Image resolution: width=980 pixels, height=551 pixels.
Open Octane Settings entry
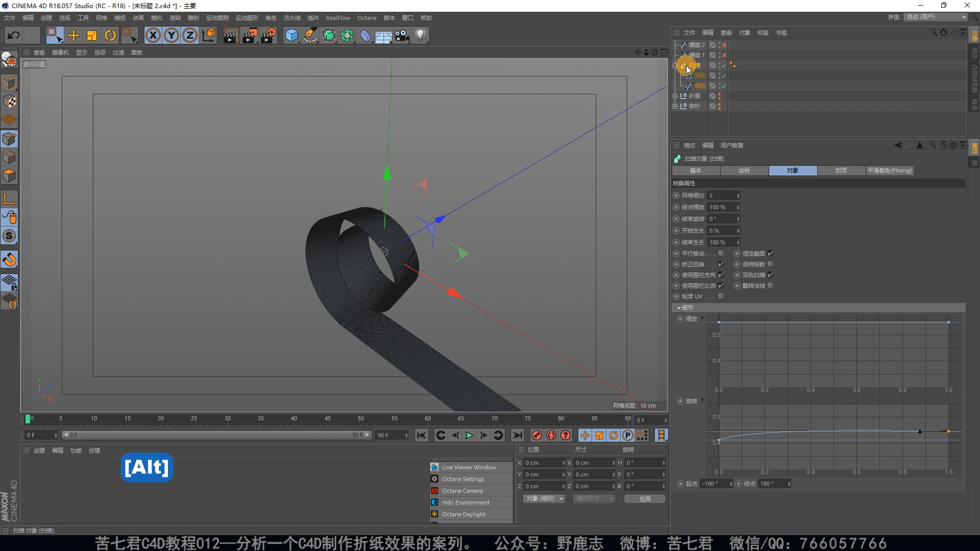coord(471,479)
